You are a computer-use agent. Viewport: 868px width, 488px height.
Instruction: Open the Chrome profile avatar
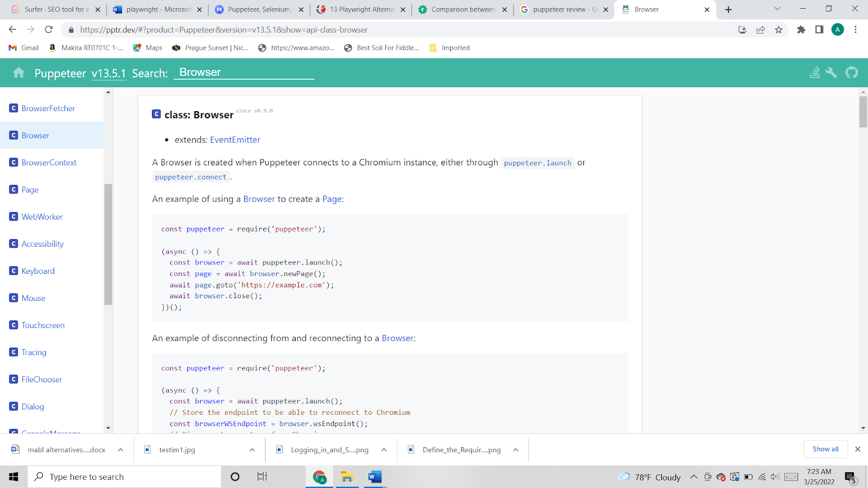(x=838, y=30)
